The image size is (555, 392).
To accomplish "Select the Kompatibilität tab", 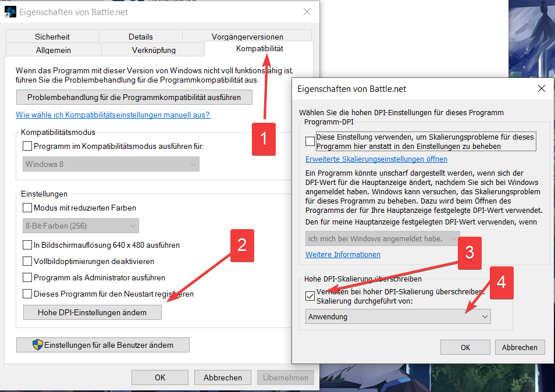I will point(259,49).
